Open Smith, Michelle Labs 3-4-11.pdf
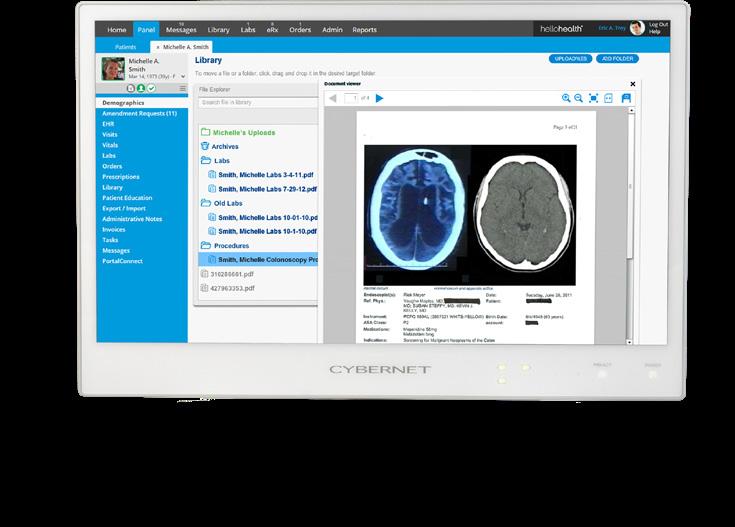This screenshot has width=735, height=527. 266,175
